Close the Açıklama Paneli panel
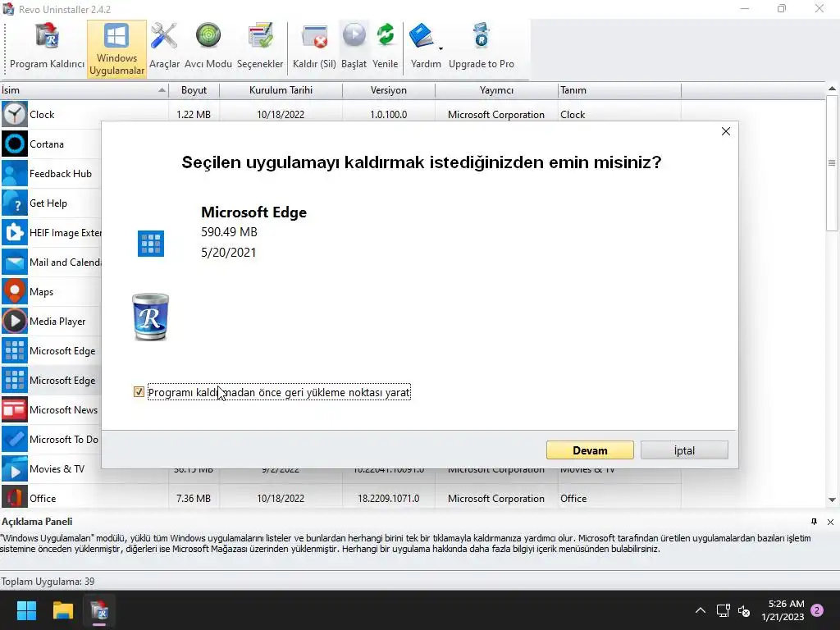Image resolution: width=840 pixels, height=630 pixels. (830, 522)
